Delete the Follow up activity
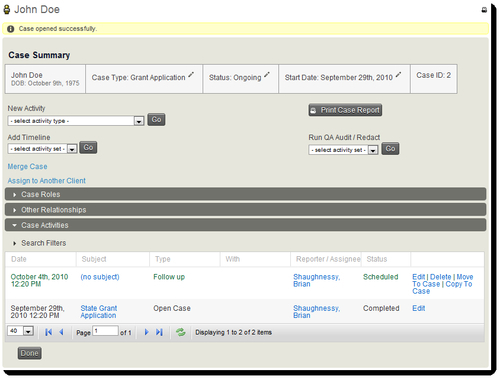The image size is (500, 379). [x=440, y=277]
